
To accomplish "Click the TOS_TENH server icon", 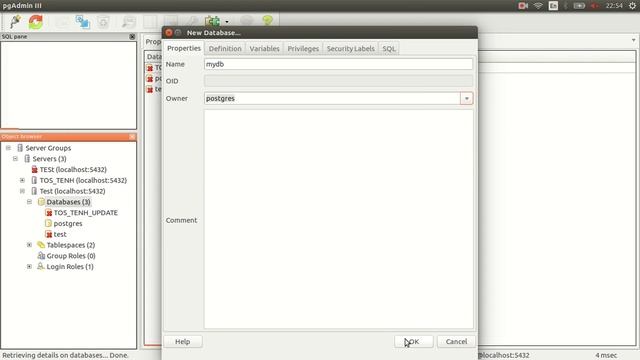I will 34,180.
